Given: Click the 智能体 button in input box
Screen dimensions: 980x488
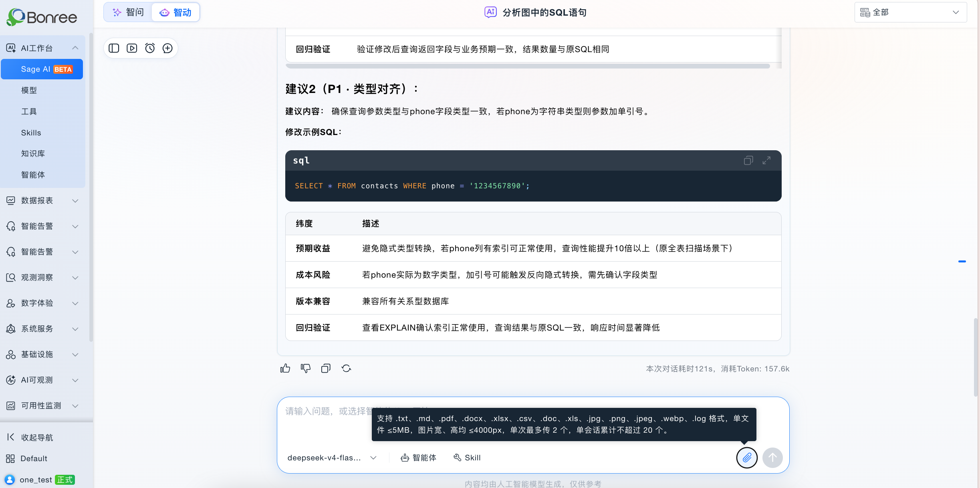Looking at the screenshot, I should pyautogui.click(x=419, y=458).
